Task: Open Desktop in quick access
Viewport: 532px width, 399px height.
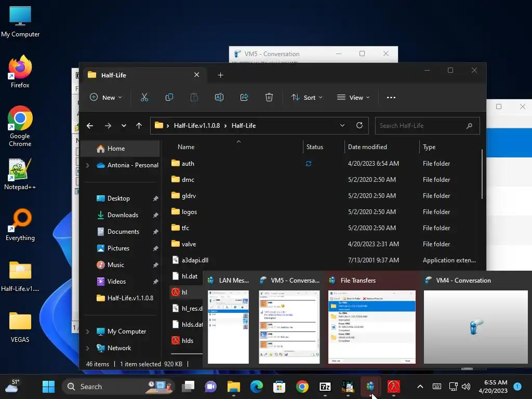Action: pos(118,198)
